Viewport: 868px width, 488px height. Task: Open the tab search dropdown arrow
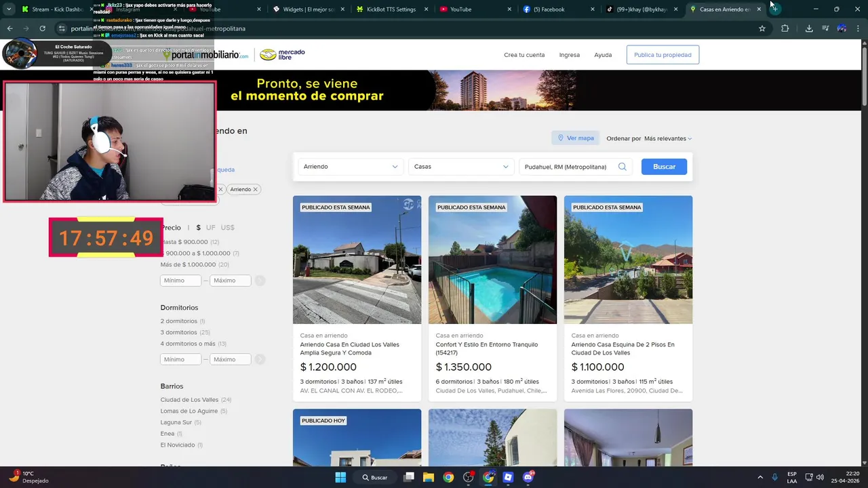click(9, 9)
